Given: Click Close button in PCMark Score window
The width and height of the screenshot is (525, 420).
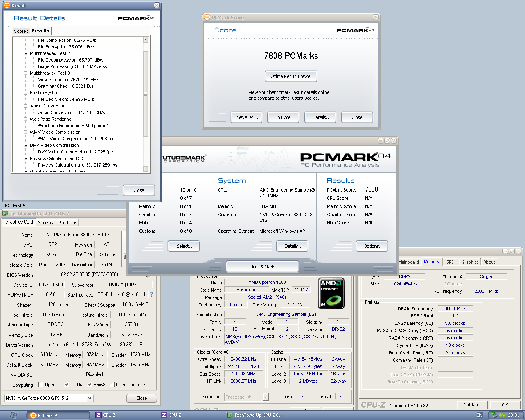Looking at the screenshot, I should [357, 117].
